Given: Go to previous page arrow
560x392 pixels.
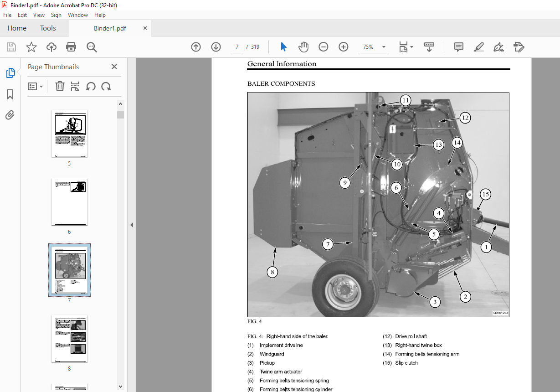Looking at the screenshot, I should (196, 47).
